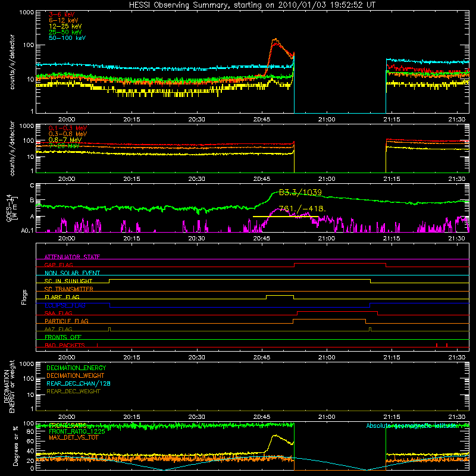Select the GAP_FLAG label
This screenshot has width=476, height=476.
point(58,265)
